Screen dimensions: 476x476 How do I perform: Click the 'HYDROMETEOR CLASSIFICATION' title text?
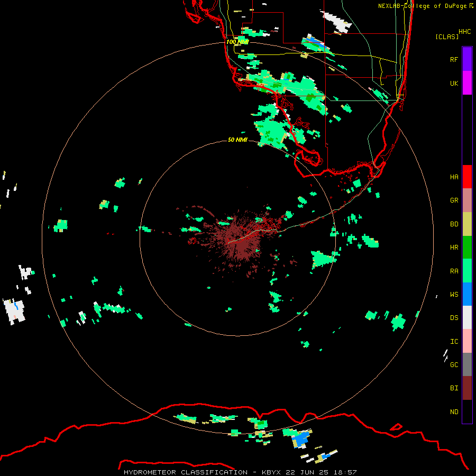(x=186, y=472)
